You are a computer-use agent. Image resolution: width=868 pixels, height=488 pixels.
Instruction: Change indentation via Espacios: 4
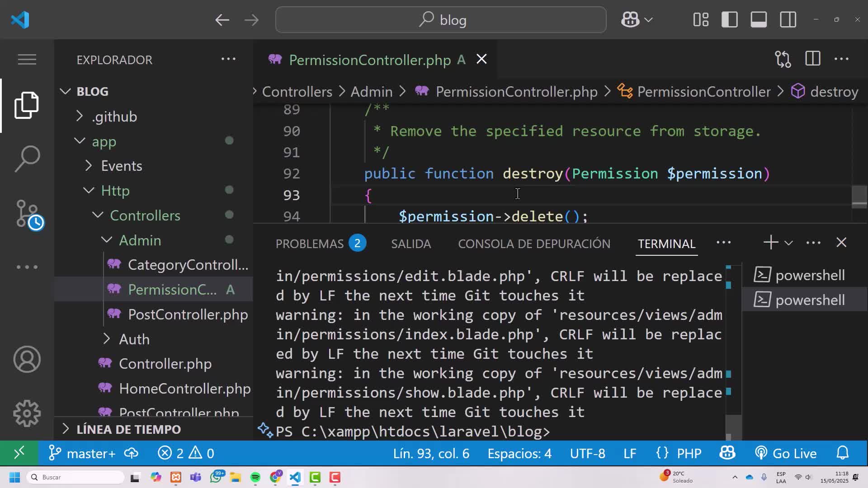(x=519, y=453)
